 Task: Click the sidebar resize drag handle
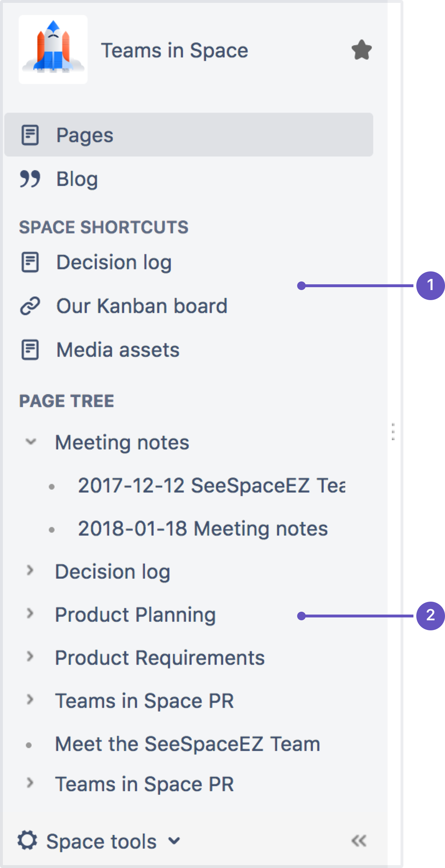point(393,431)
